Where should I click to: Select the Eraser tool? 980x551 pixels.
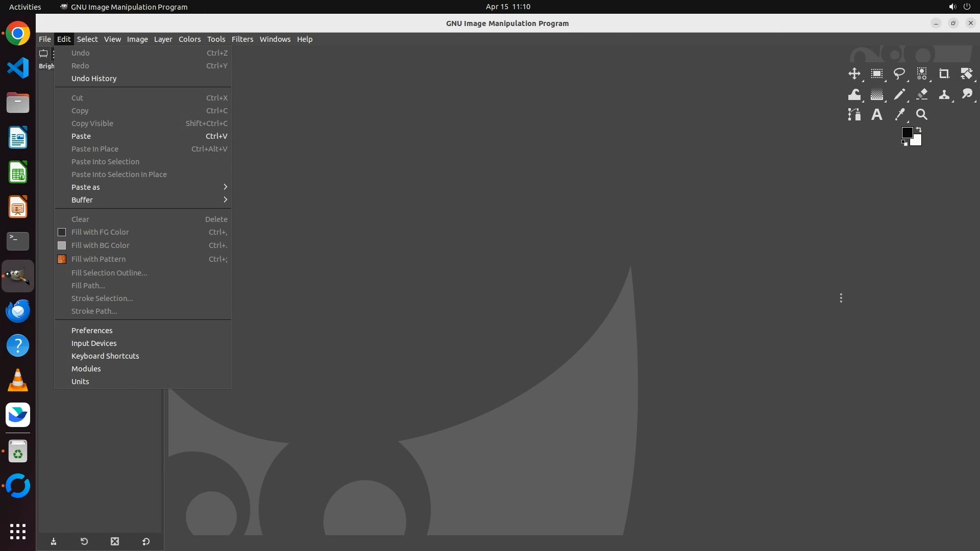tap(921, 95)
